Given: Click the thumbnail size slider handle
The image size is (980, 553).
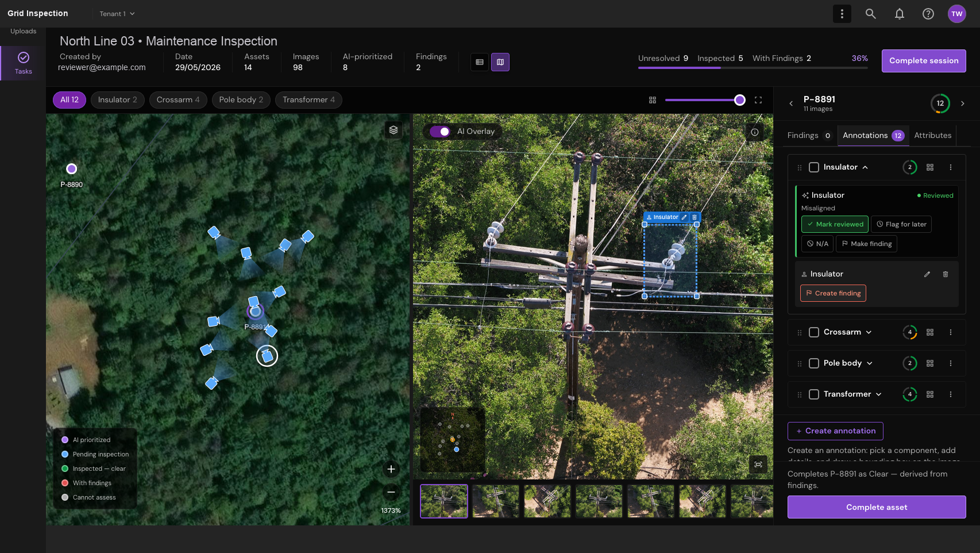Looking at the screenshot, I should point(740,100).
